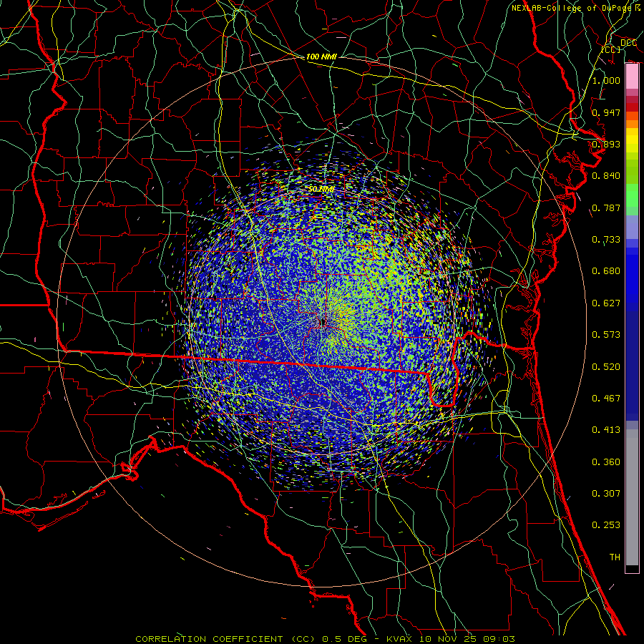The image size is (644, 644).
Task: Click the TH legend label
Action: point(615,557)
